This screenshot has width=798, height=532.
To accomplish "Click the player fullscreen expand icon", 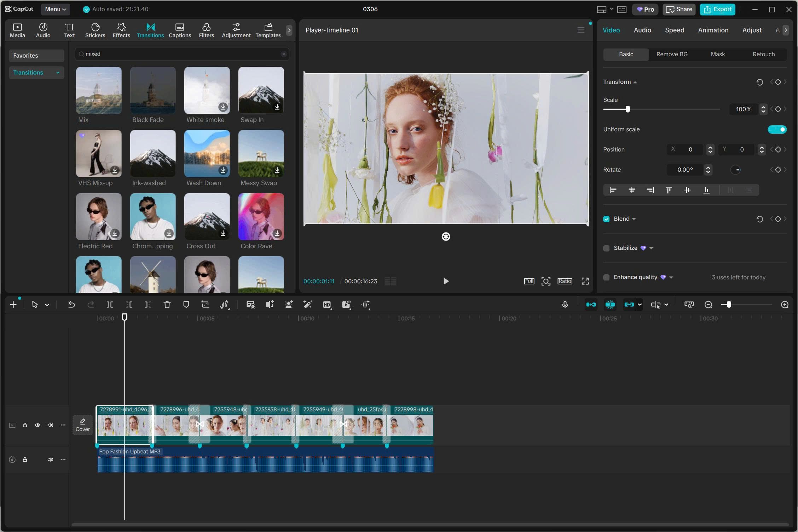I will pyautogui.click(x=585, y=281).
